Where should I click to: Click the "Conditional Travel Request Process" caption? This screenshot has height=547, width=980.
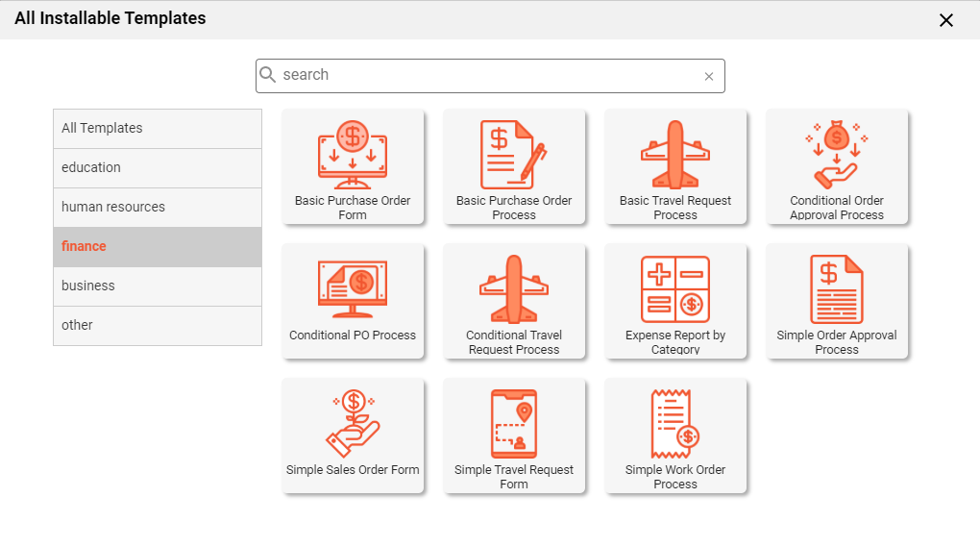pos(514,342)
